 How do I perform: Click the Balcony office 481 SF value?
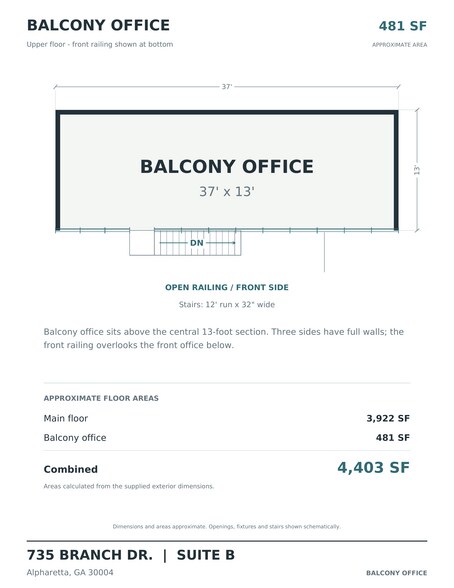393,438
